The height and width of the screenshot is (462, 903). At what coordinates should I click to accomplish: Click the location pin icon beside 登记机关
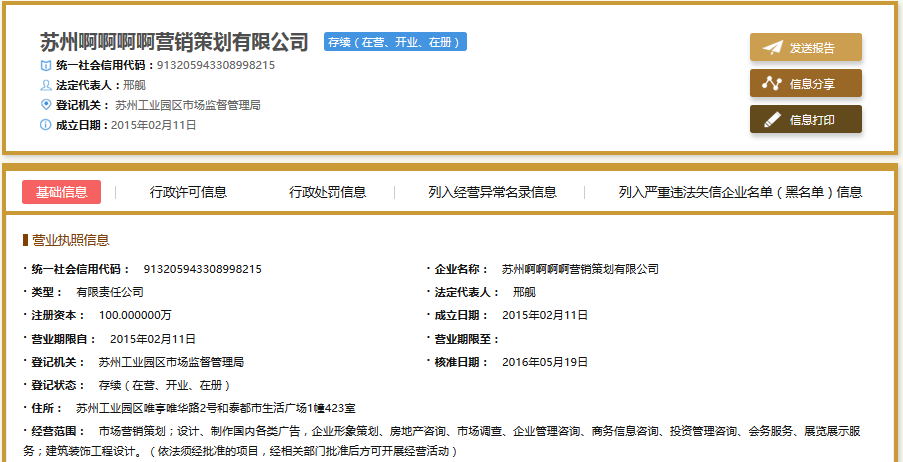tap(45, 105)
